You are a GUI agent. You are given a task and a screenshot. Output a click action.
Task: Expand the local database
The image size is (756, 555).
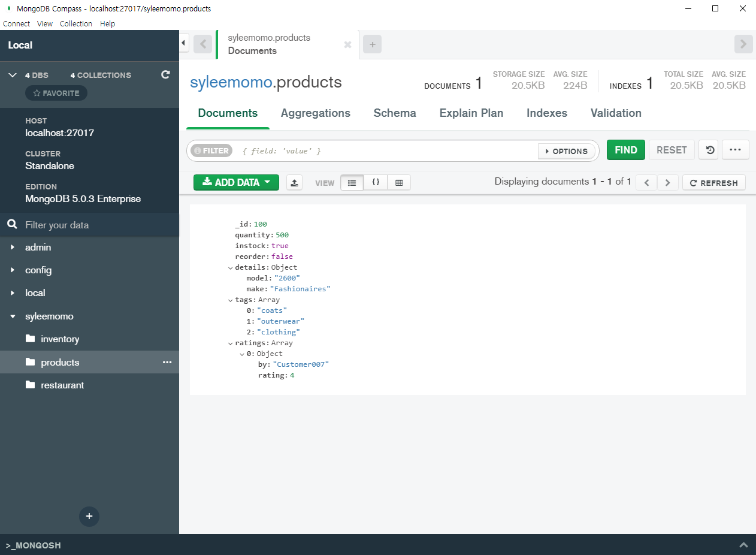[x=13, y=293]
